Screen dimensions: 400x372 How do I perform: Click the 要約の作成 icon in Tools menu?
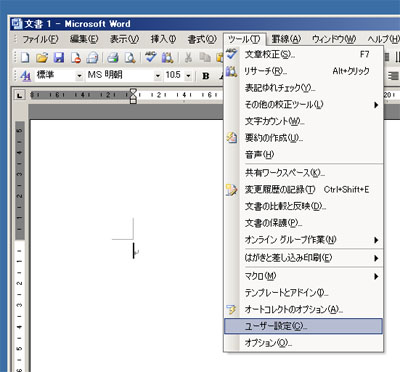pyautogui.click(x=231, y=138)
